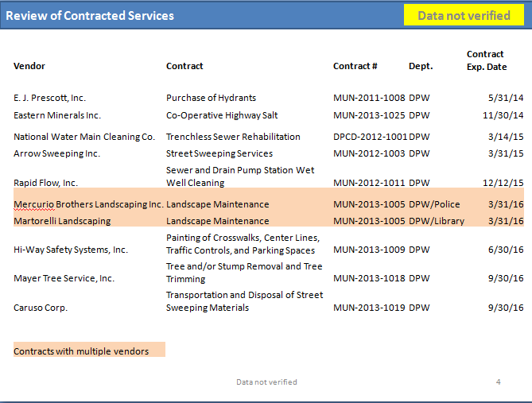532x403 pixels.
Task: Click the Mayer Tree Service expiration date
Action: point(506,278)
